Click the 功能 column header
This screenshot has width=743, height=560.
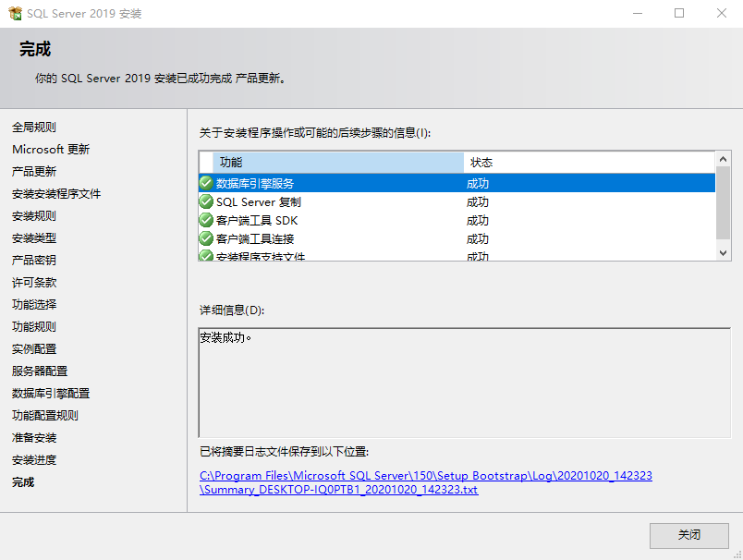[338, 163]
